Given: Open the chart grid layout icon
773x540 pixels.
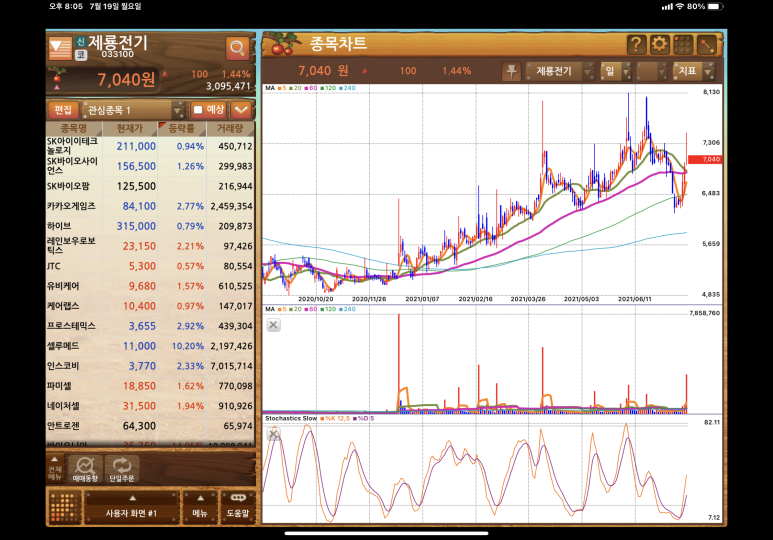Looking at the screenshot, I should point(683,45).
